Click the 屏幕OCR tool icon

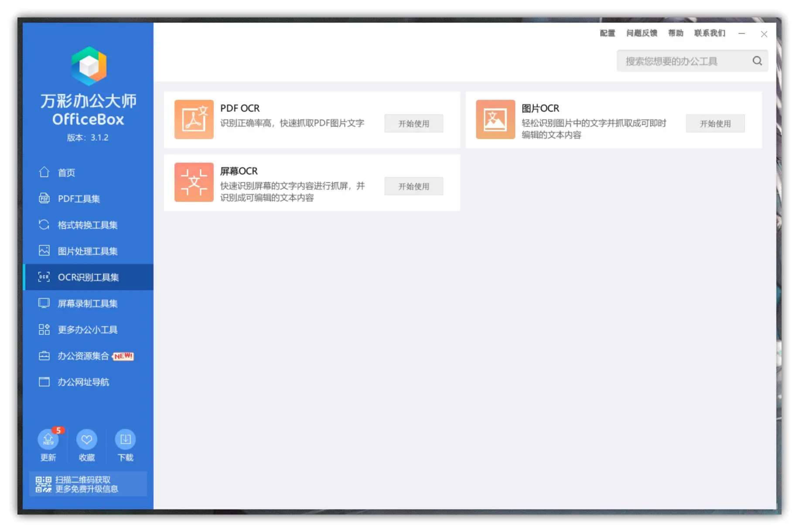coord(194,182)
